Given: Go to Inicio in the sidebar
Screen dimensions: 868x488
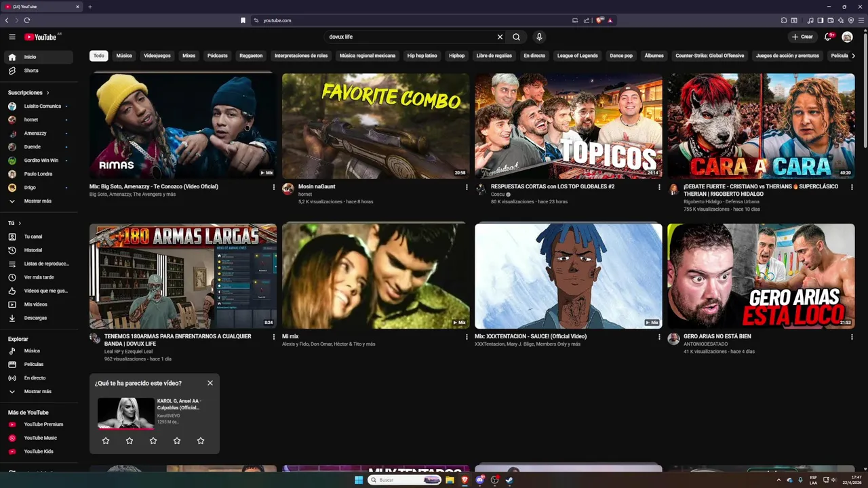Looking at the screenshot, I should click(39, 57).
